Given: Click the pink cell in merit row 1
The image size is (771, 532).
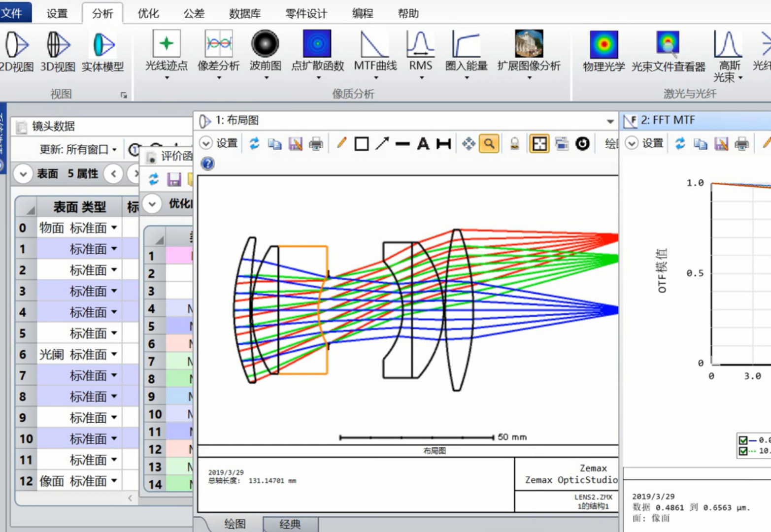Looking at the screenshot, I should 179,256.
